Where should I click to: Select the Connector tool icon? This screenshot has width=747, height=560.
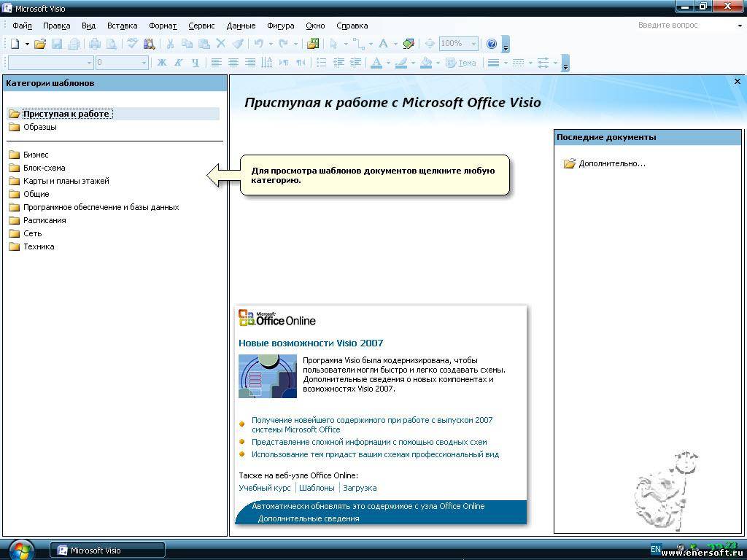pyautogui.click(x=359, y=44)
